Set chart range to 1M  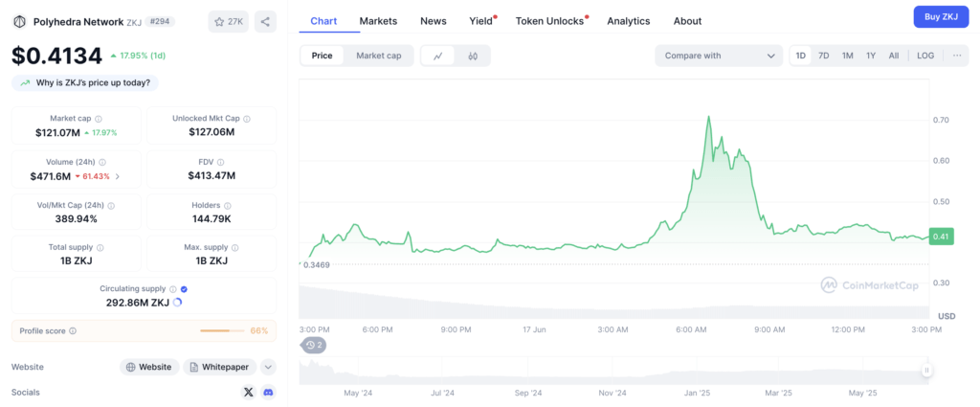(848, 56)
